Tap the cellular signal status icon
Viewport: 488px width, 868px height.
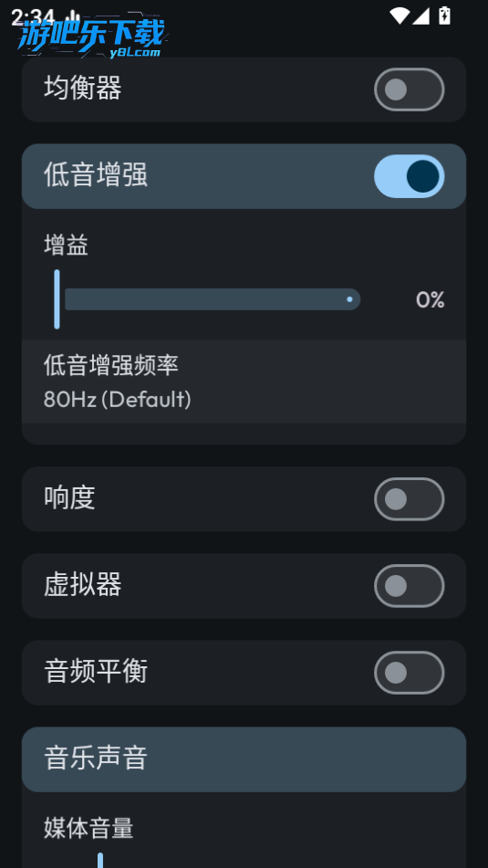point(421,16)
